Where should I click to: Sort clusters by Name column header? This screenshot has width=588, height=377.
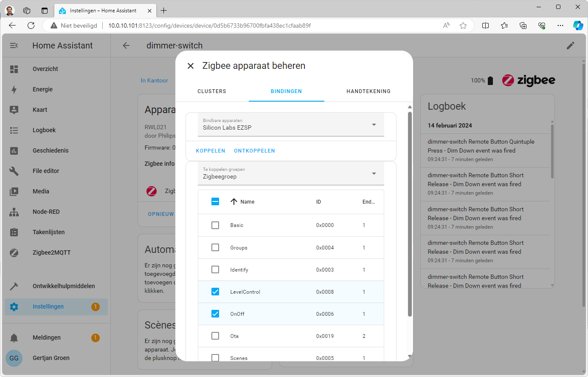(247, 202)
